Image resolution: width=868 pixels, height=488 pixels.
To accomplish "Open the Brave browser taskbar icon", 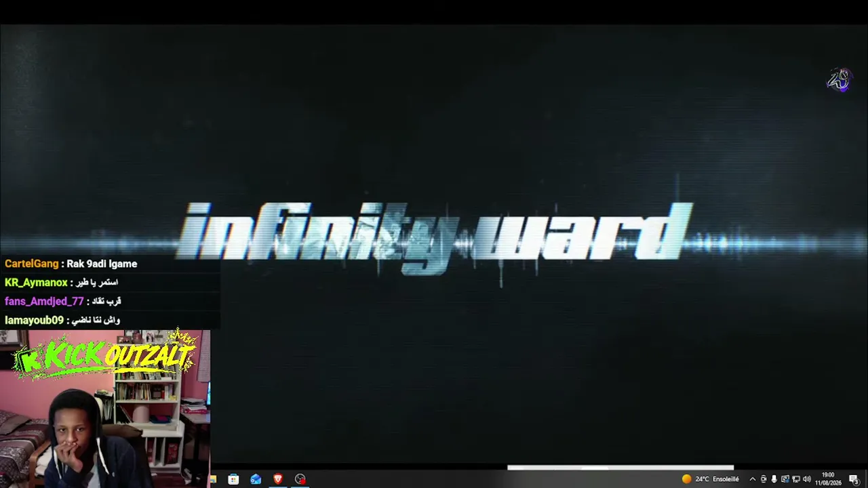I will point(278,479).
